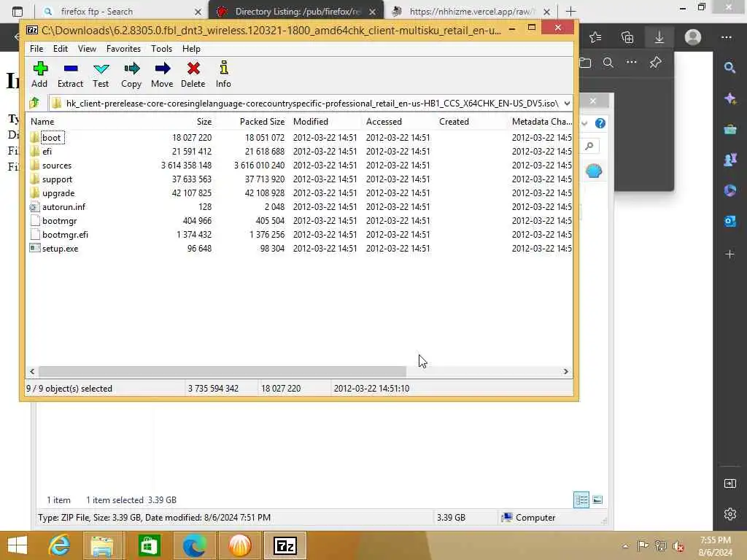Open the Help menu
Image resolution: width=747 pixels, height=560 pixels.
click(191, 49)
